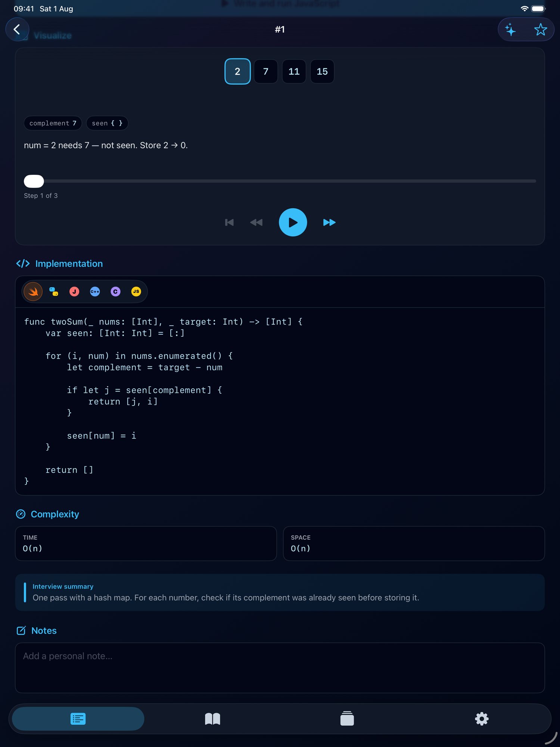Click the battery status icon
Screen dimensions: 560x747
[x=538, y=9]
